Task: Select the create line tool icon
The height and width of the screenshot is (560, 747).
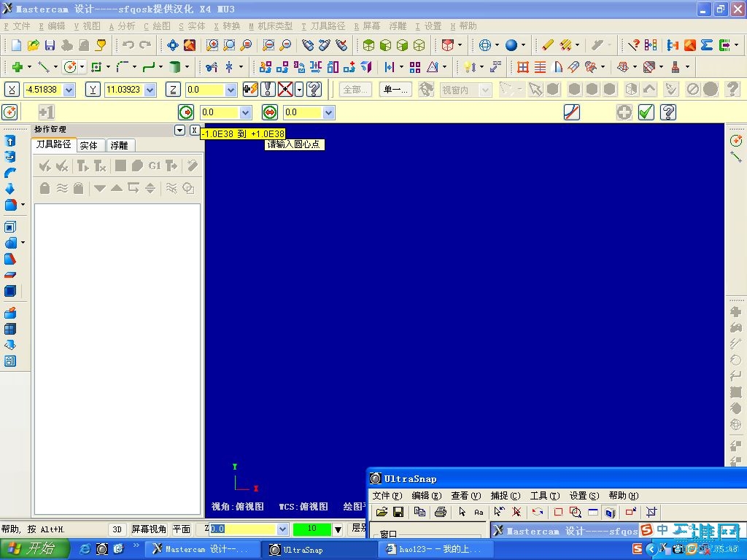Action: coord(44,67)
